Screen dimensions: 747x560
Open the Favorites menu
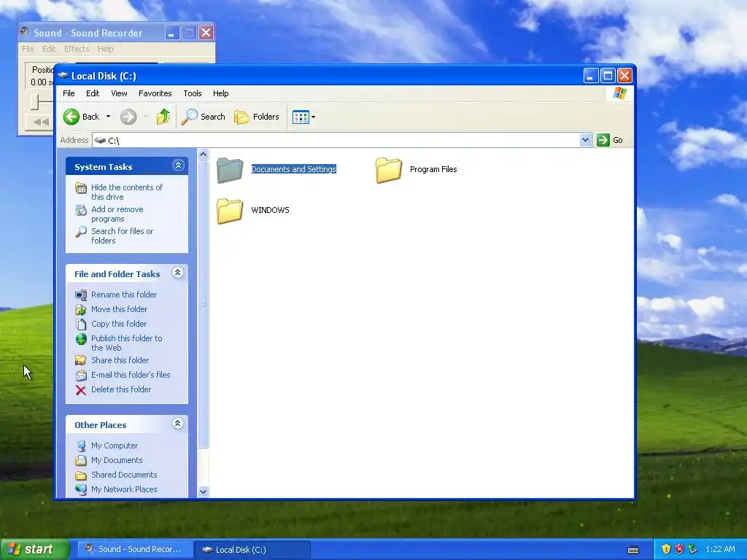(155, 93)
